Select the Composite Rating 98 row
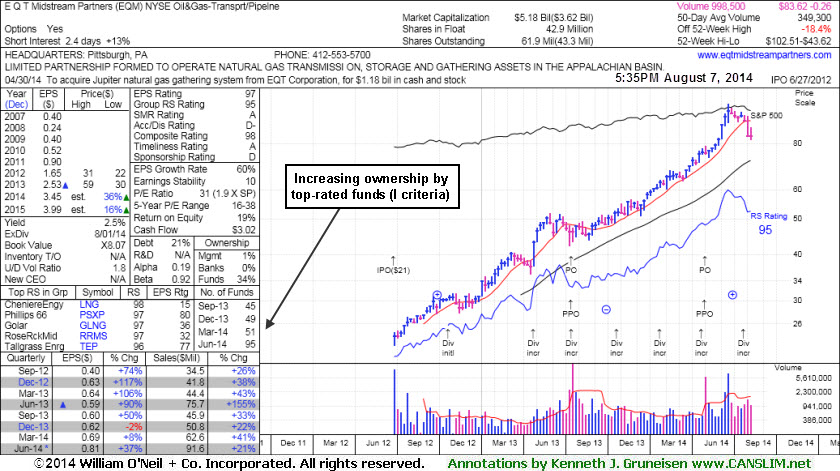The height and width of the screenshot is (471, 840). [x=194, y=136]
